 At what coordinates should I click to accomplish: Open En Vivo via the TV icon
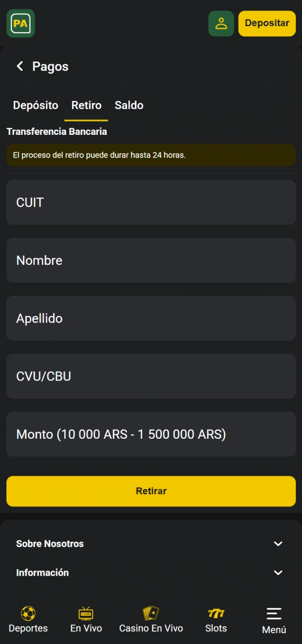point(86,613)
